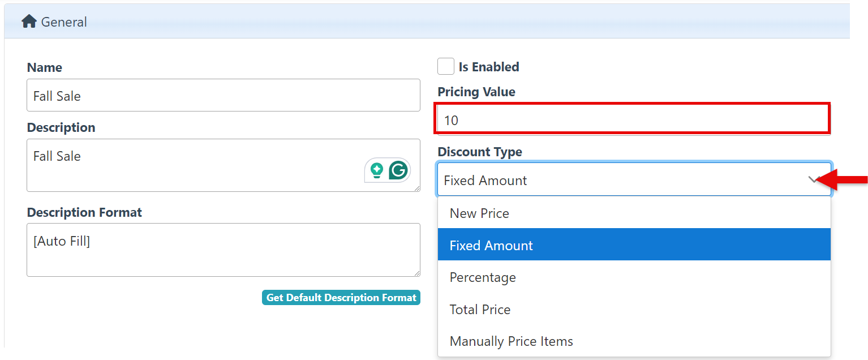Click the General section header title
This screenshot has width=868, height=360.
(64, 22)
